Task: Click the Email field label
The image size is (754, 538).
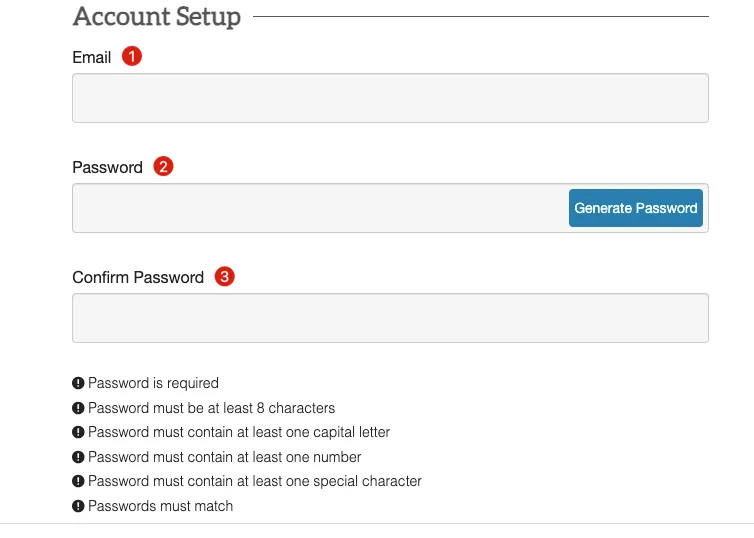Action: pyautogui.click(x=92, y=58)
